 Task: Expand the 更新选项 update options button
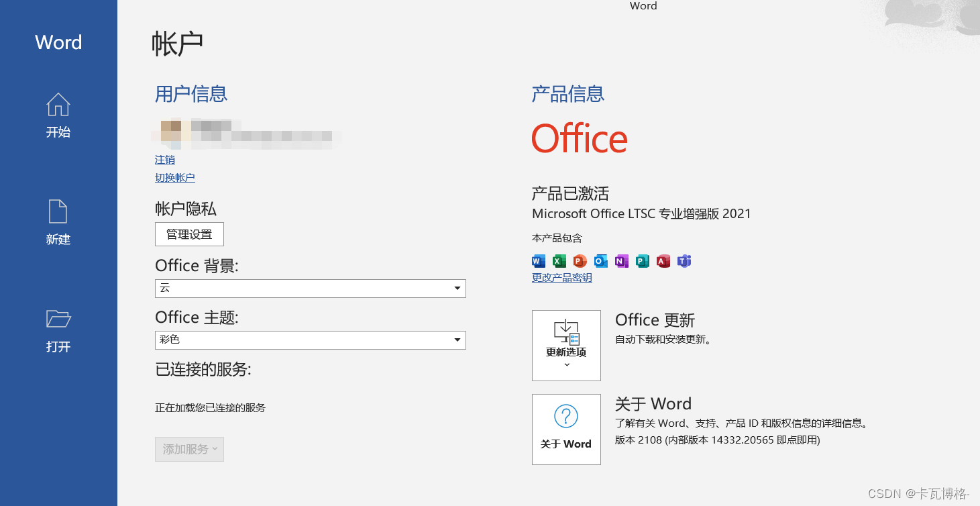566,346
